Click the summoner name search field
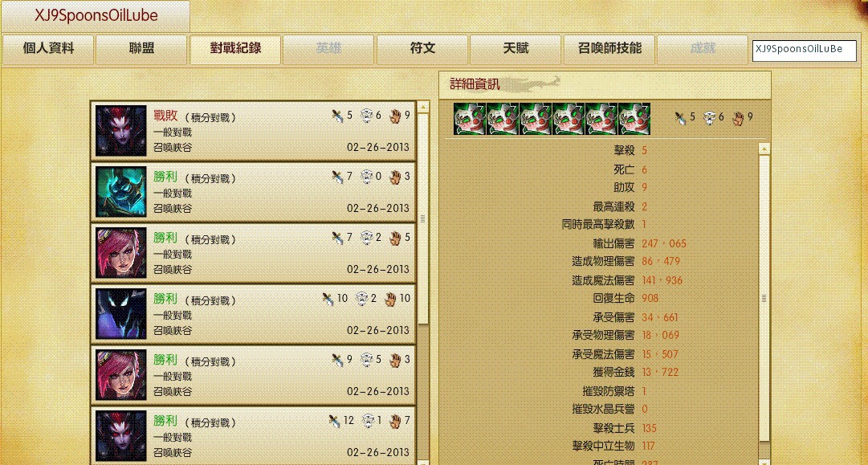This screenshot has width=868, height=465. click(804, 51)
